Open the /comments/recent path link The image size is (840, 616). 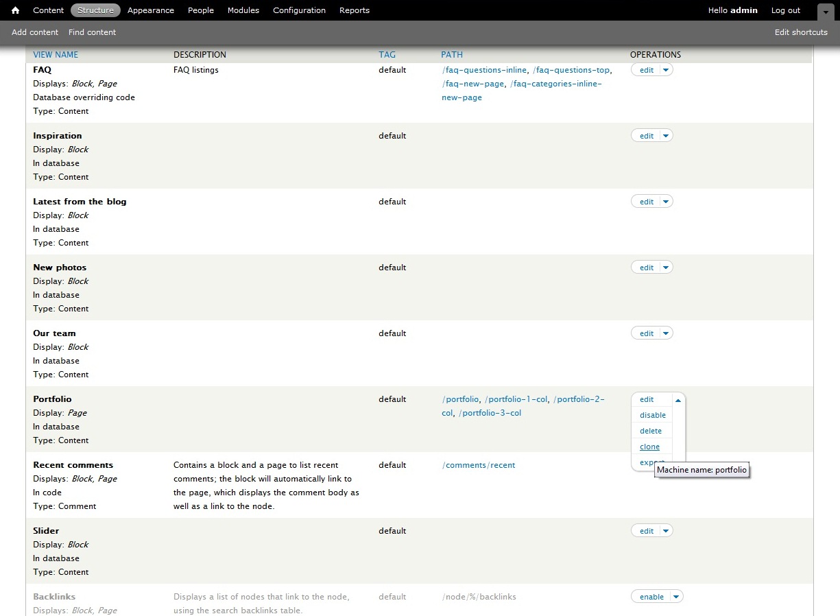479,465
